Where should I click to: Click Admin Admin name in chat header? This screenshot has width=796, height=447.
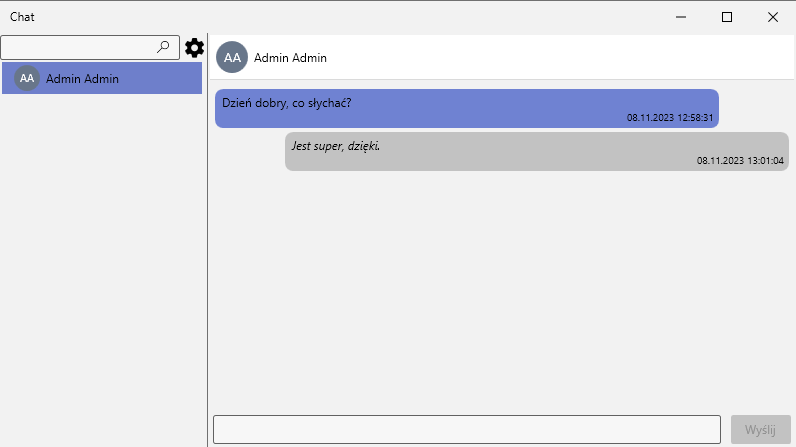(290, 58)
